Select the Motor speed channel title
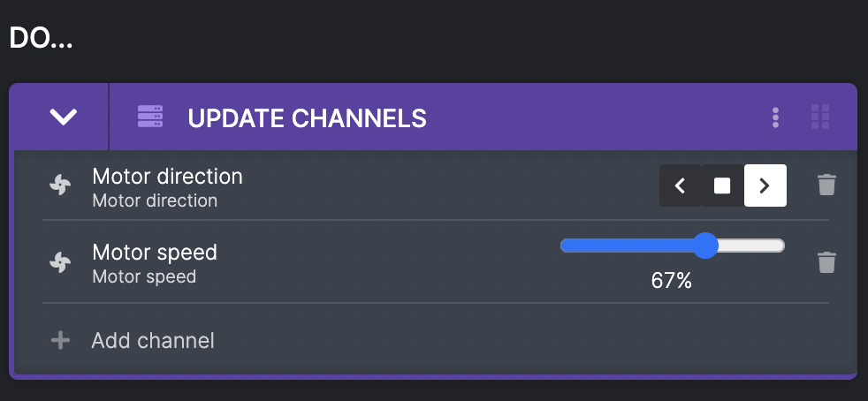The image size is (868, 401). point(155,253)
